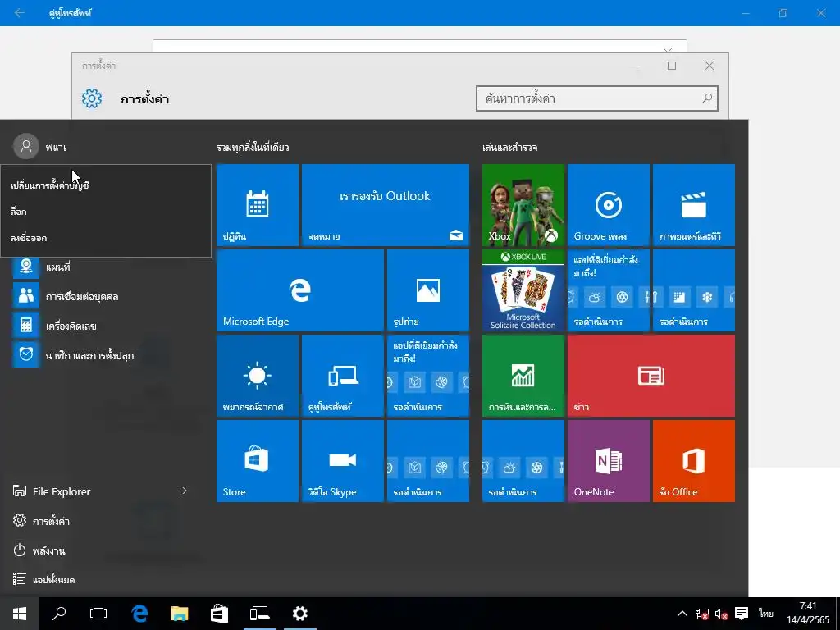The width and height of the screenshot is (840, 630).
Task: Open the Store bag icon in taskbar
Action: click(219, 614)
